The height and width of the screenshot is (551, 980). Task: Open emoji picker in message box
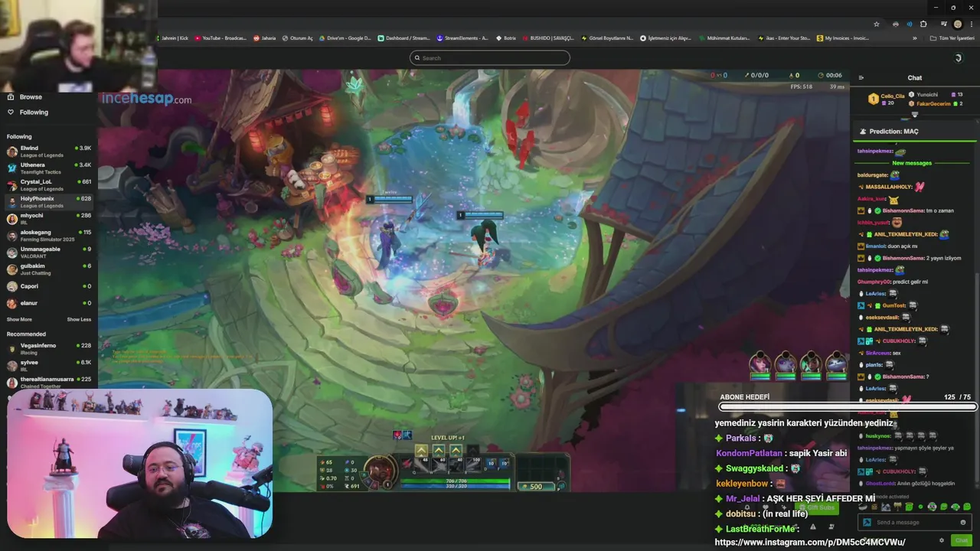tap(963, 522)
